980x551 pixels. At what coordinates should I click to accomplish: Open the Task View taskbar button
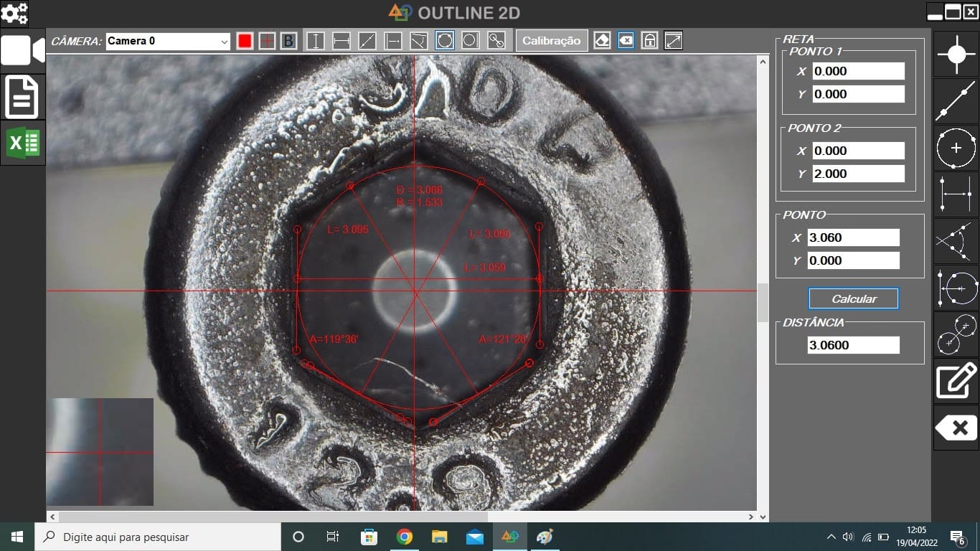click(x=333, y=537)
